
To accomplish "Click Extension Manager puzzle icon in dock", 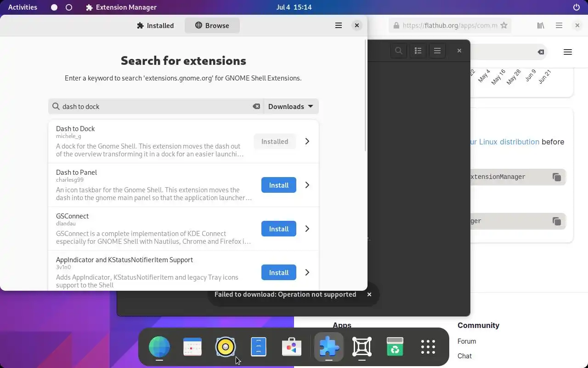I will (x=329, y=347).
